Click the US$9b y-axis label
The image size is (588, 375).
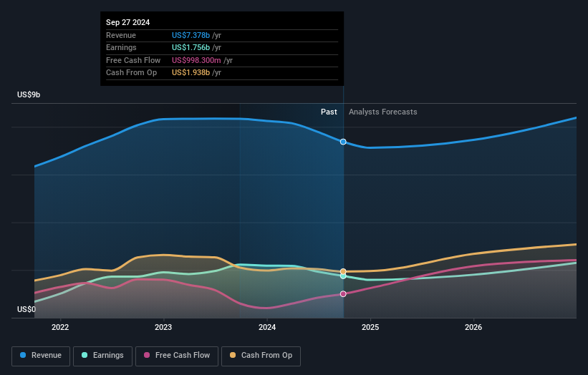[29, 94]
